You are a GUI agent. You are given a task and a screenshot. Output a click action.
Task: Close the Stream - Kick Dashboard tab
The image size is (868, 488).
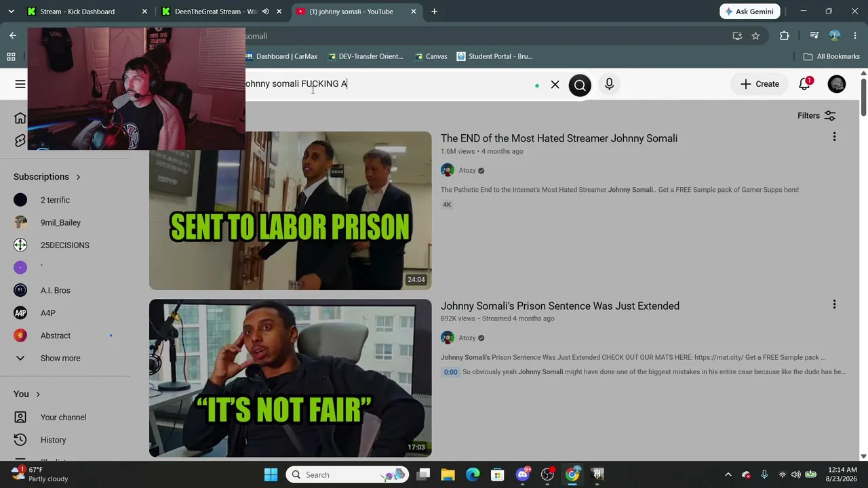[x=144, y=12]
